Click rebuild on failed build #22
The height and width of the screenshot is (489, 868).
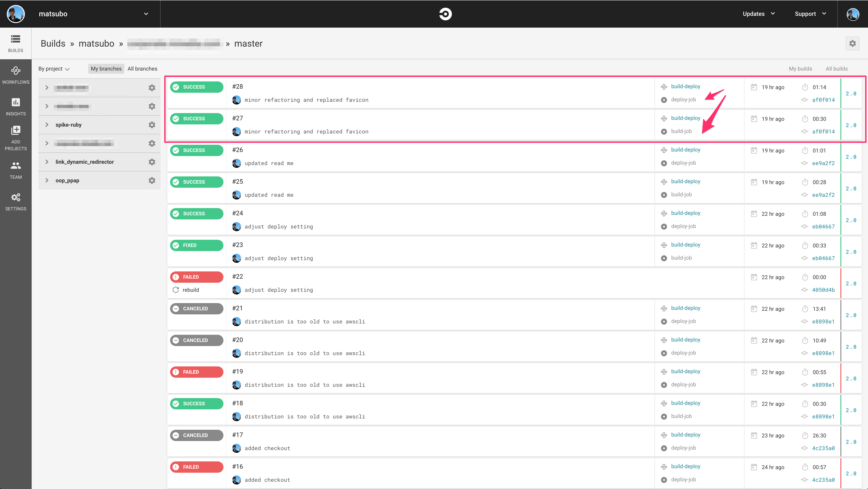[190, 290]
